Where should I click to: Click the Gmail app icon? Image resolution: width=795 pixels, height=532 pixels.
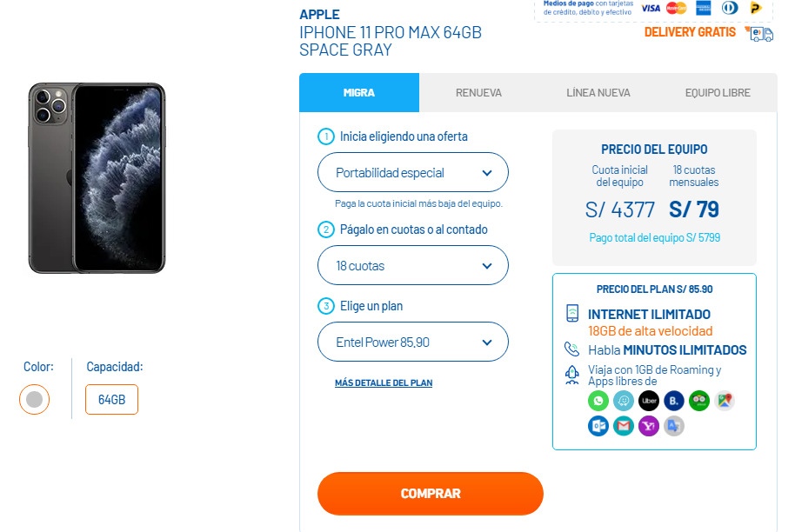pos(624,426)
